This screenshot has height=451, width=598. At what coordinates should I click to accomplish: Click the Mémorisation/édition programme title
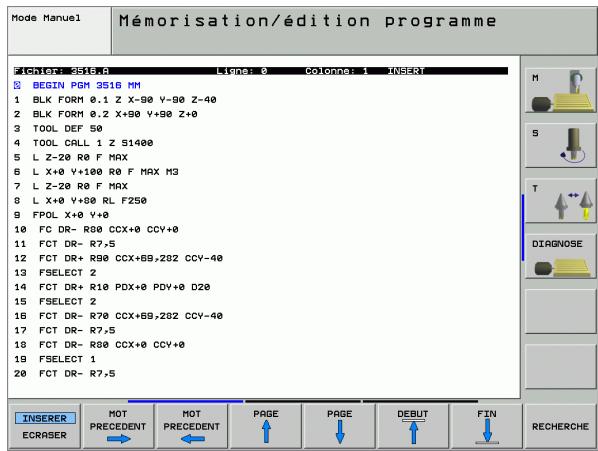coord(307,21)
